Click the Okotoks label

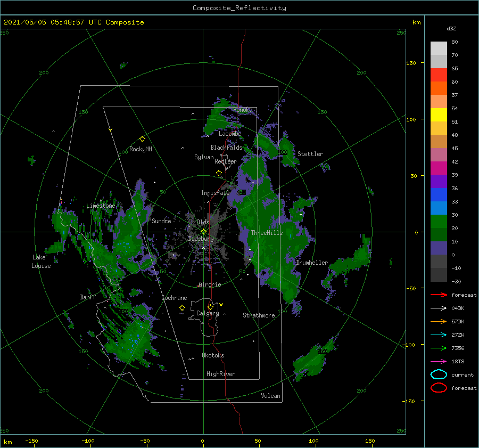pyautogui.click(x=213, y=355)
